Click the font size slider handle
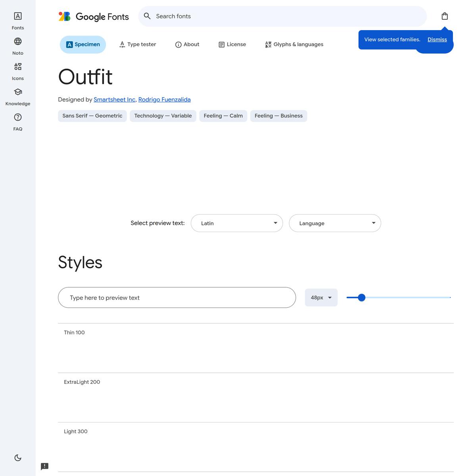This screenshot has height=476, width=476. click(361, 297)
